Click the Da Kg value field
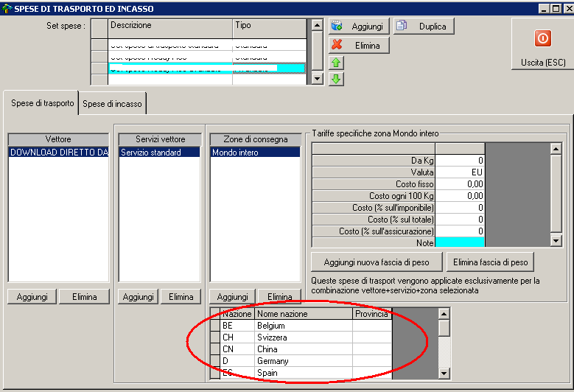574x392 pixels. coord(460,161)
